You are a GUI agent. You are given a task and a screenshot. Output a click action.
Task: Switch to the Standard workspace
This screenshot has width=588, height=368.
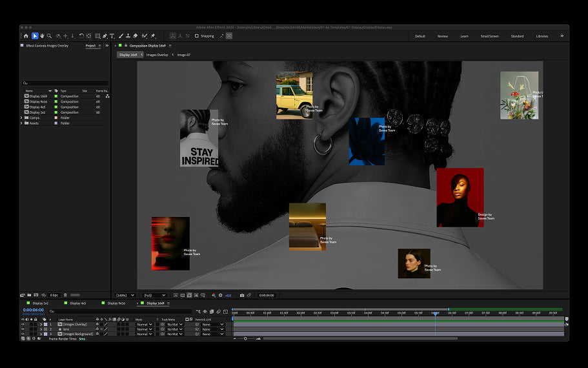tap(517, 36)
